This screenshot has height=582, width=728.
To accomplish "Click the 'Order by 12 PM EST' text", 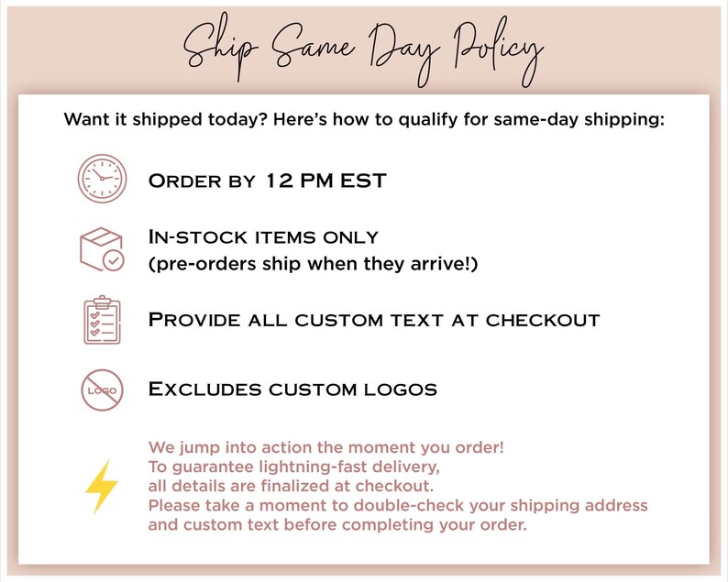I will point(268,181).
